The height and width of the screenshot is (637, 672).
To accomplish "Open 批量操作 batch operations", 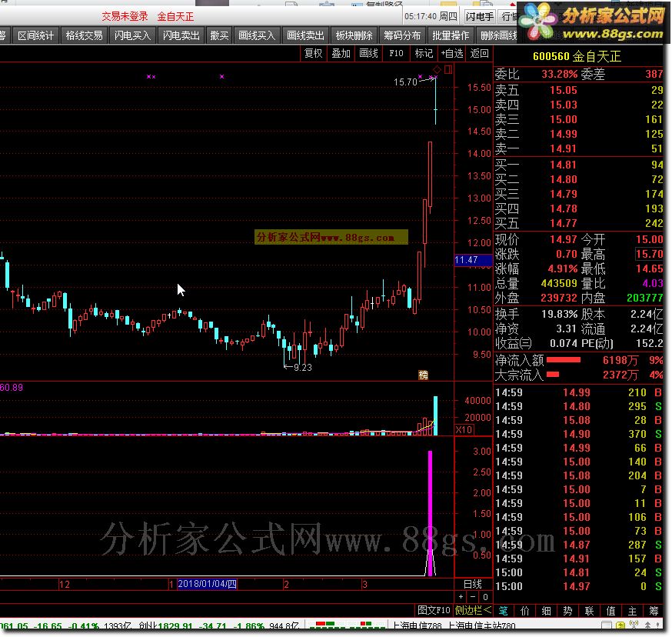I will pyautogui.click(x=451, y=35).
